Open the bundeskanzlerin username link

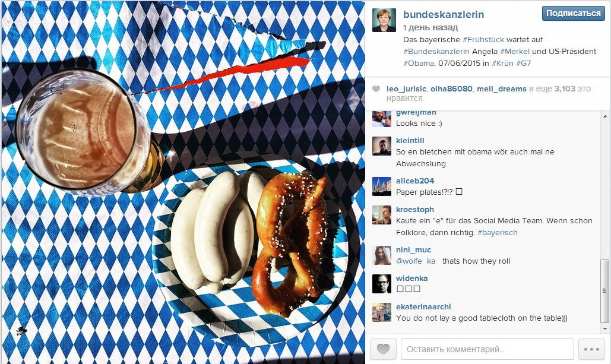tap(444, 14)
